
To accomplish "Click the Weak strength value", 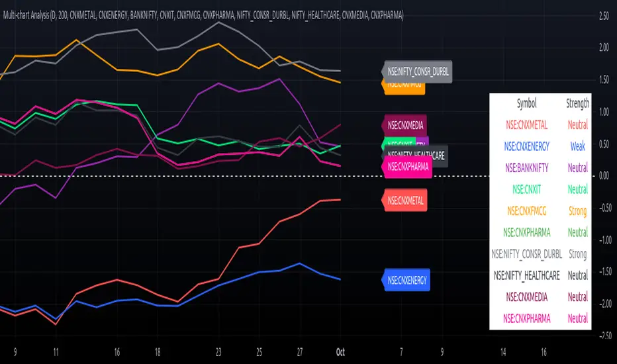I will (x=577, y=146).
